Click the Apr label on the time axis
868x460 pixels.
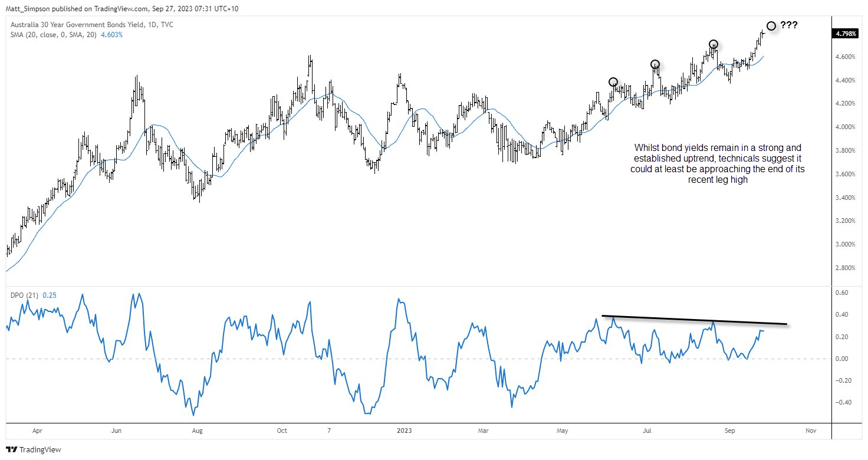[x=37, y=431]
